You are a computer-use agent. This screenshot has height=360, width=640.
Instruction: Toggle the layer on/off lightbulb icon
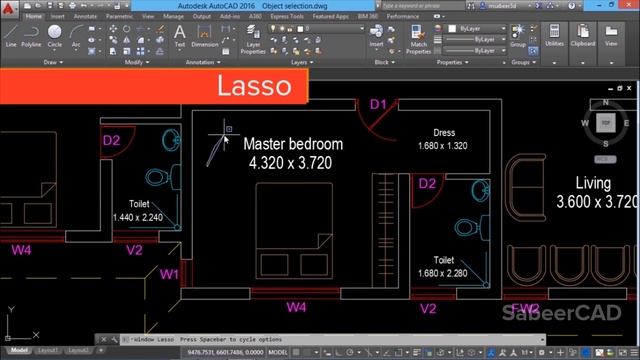[273, 29]
